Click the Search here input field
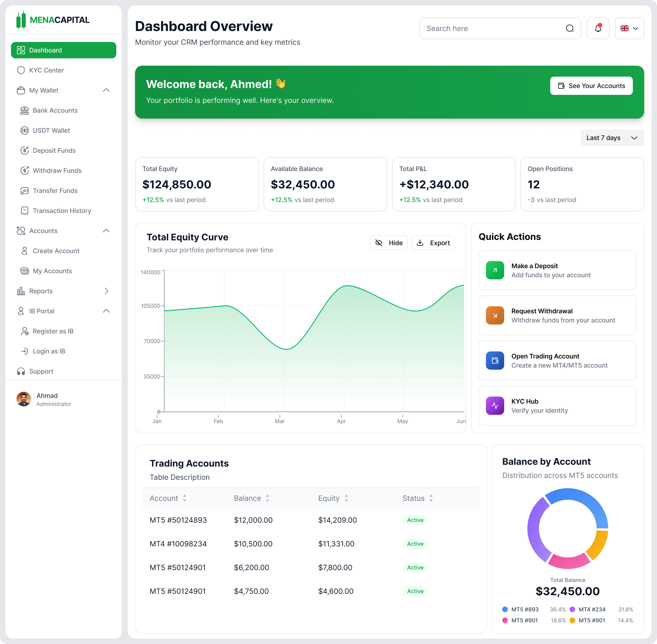 pyautogui.click(x=500, y=29)
